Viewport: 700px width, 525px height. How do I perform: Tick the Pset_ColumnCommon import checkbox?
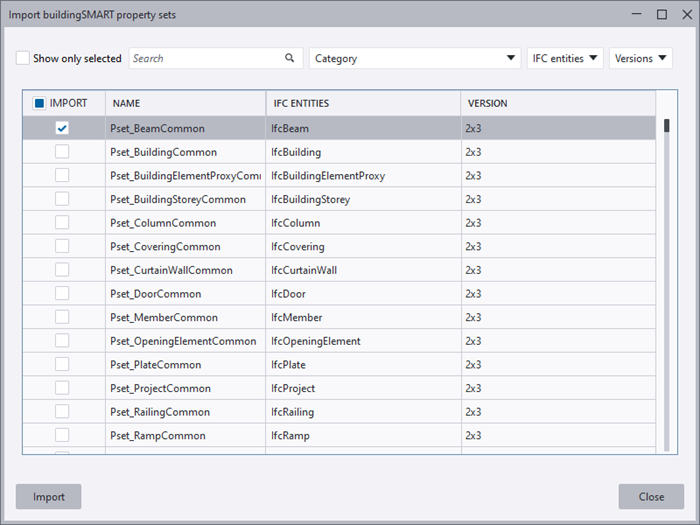click(x=62, y=223)
